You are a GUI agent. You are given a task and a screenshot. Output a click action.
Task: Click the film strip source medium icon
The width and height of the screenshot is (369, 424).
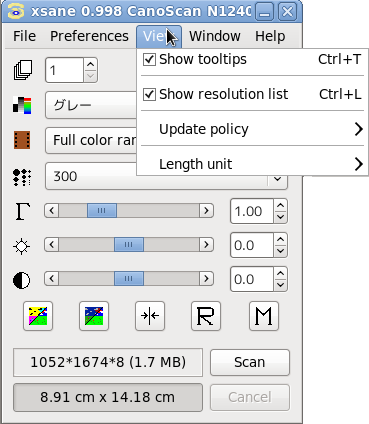[22, 140]
